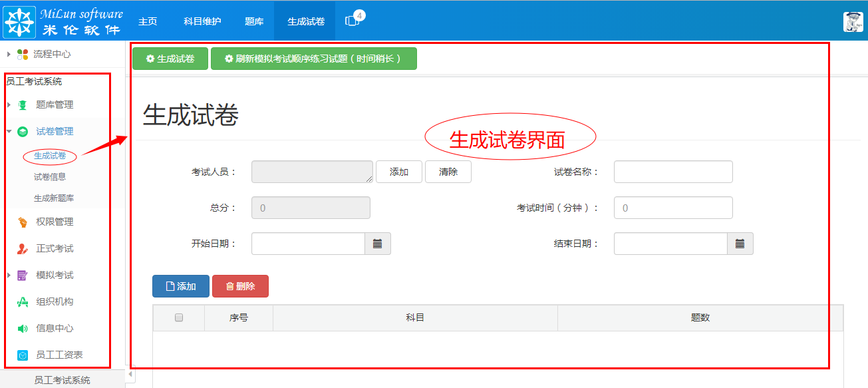Click the 组织机构 icon
Image resolution: width=868 pixels, height=388 pixels.
(x=22, y=301)
